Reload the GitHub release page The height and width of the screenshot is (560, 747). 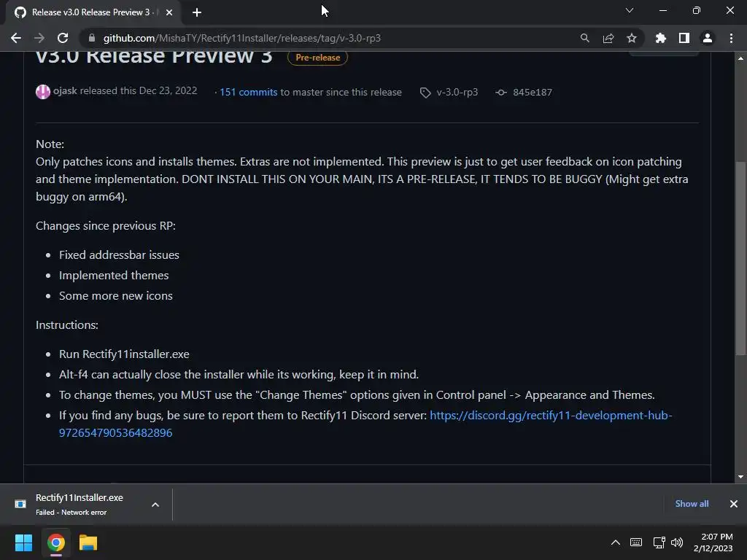tap(63, 38)
